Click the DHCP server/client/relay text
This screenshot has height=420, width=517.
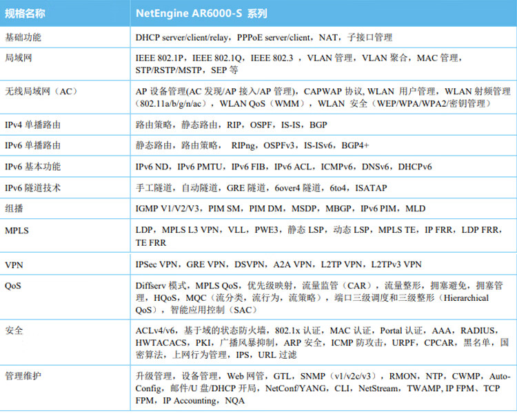point(182,37)
